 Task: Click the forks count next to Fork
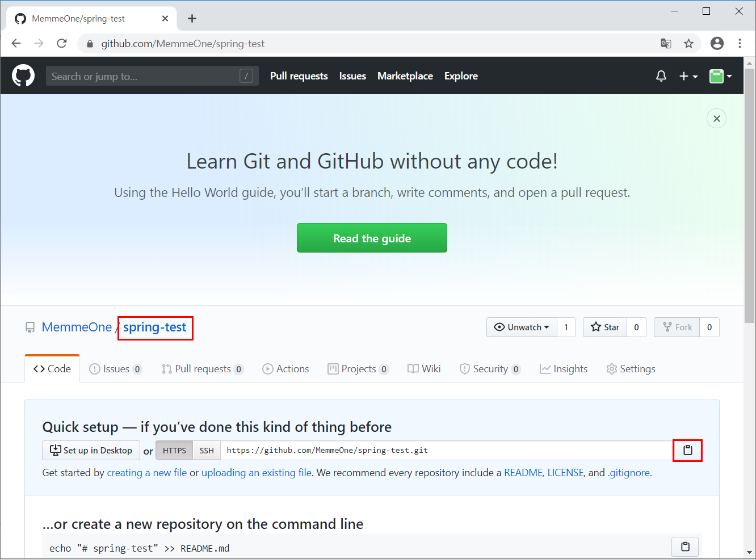coord(709,327)
